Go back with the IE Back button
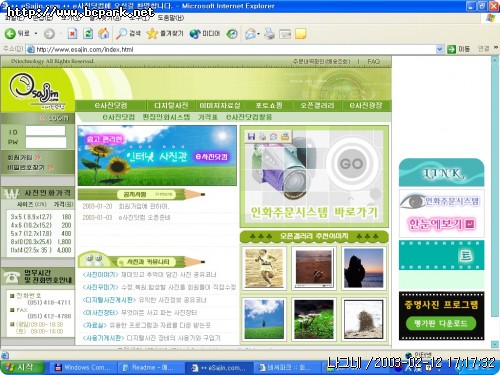The image size is (500, 375). 17,33
